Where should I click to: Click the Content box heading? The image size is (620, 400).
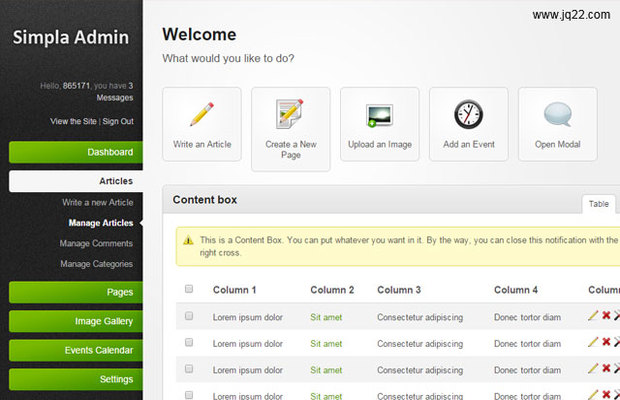(205, 200)
